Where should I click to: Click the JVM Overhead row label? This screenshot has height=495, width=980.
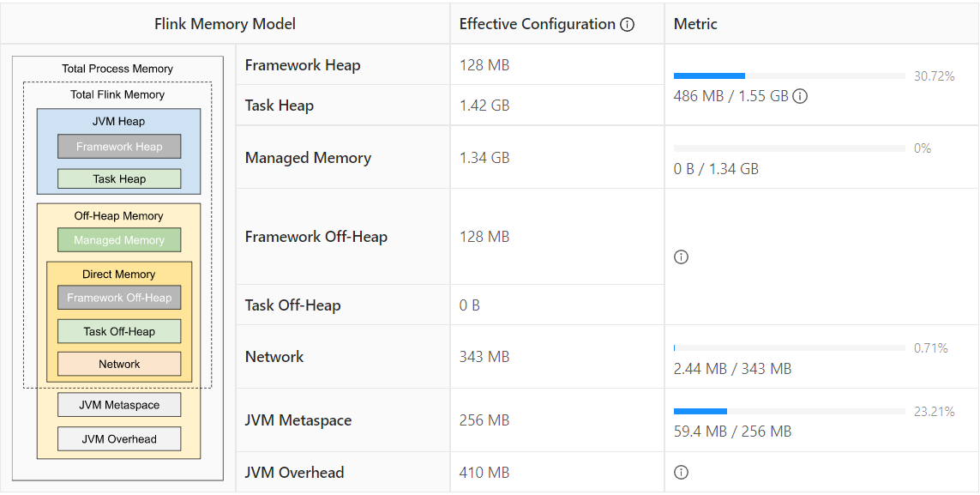click(294, 472)
